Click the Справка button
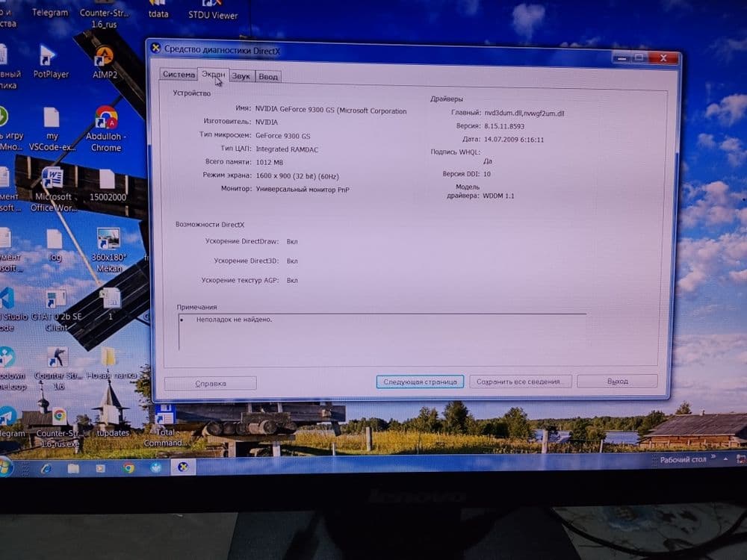The image size is (747, 560). [x=211, y=383]
